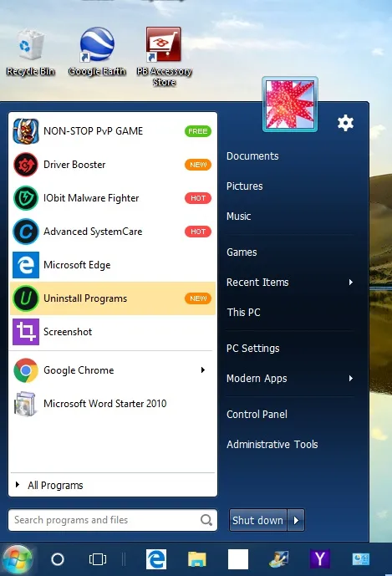
Task: Open Cortana circle on taskbar
Action: (58, 559)
